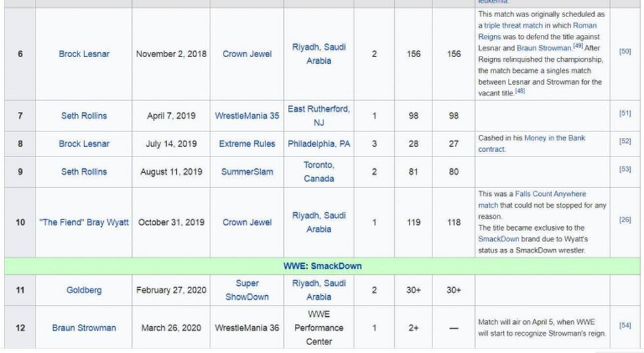Click Seth Rollins in row 7
This screenshot has width=644, height=353.
point(83,116)
